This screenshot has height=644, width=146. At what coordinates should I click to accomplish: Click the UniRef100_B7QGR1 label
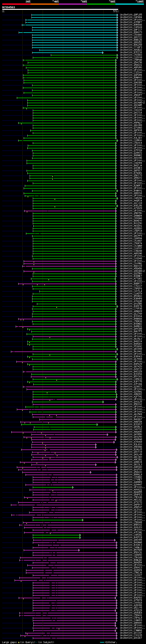point(131,173)
